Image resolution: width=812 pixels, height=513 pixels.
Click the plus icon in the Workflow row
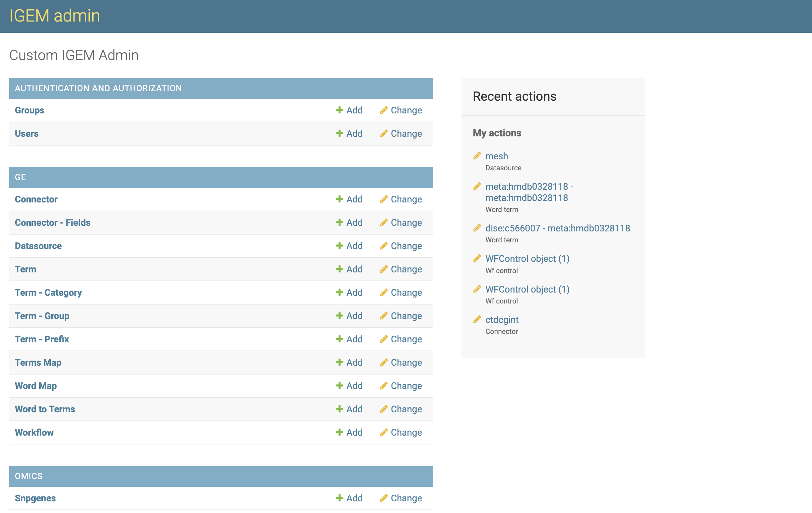(x=340, y=432)
